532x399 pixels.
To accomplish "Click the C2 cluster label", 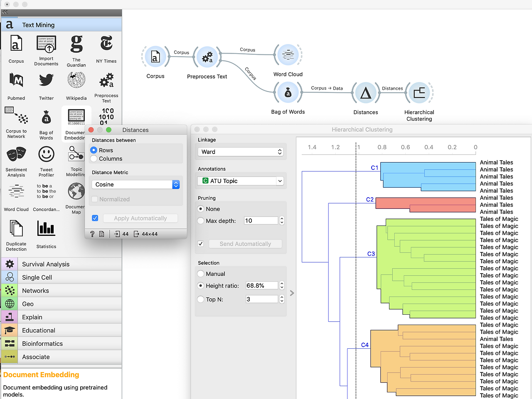I will coord(370,200).
